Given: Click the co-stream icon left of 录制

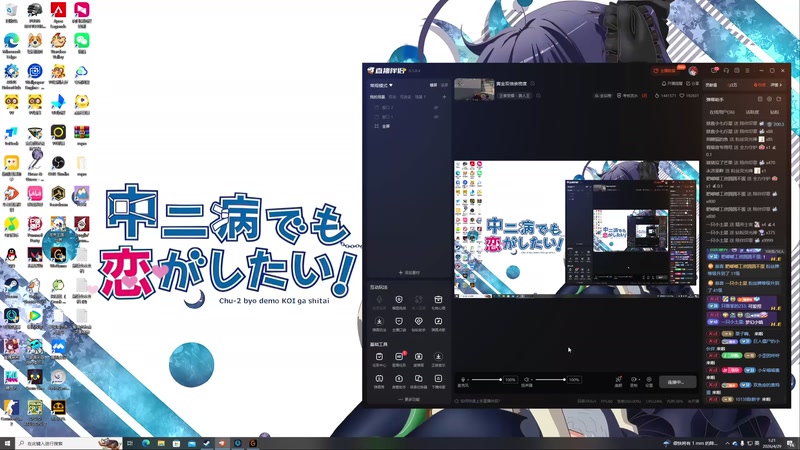Looking at the screenshot, I should 618,380.
